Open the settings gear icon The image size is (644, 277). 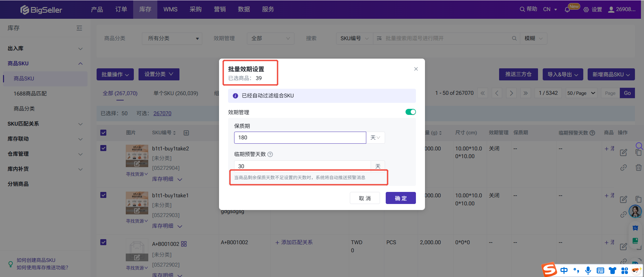(586, 10)
